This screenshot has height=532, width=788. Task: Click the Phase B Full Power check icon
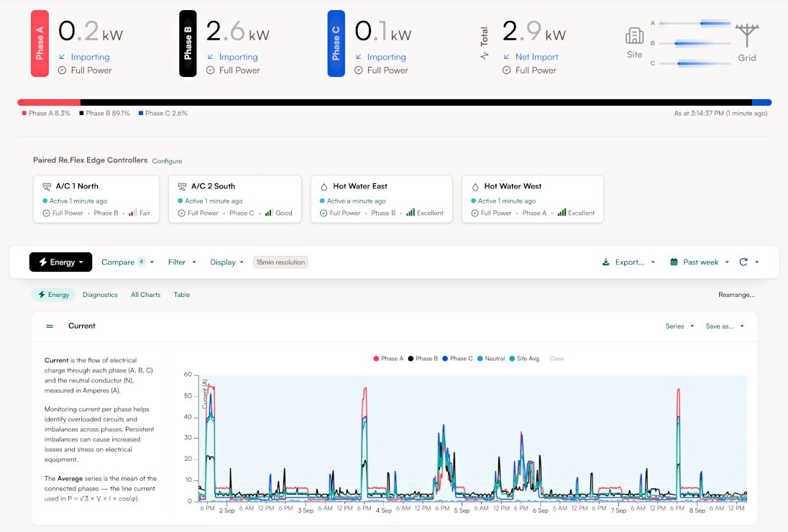(211, 70)
